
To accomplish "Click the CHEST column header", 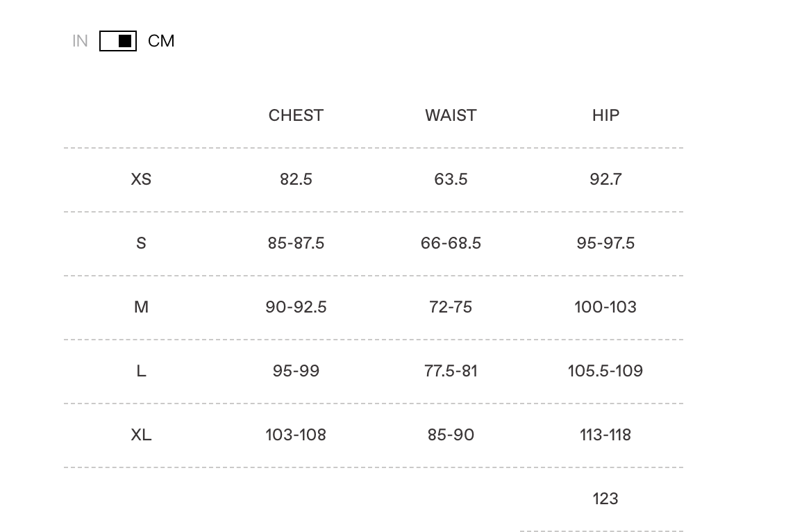I will pos(296,115).
